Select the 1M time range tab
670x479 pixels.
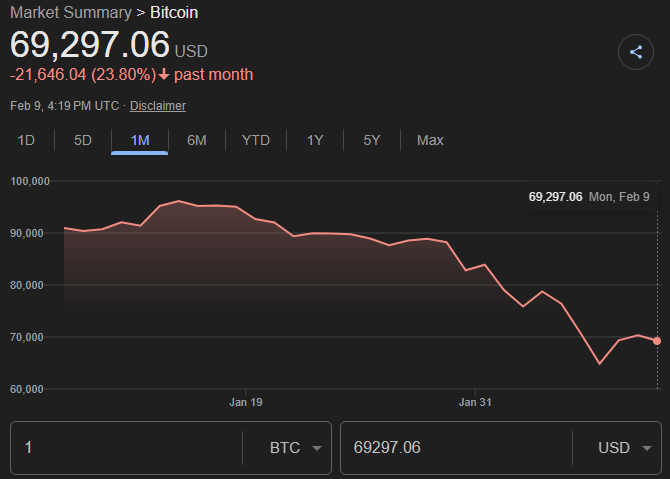click(140, 140)
